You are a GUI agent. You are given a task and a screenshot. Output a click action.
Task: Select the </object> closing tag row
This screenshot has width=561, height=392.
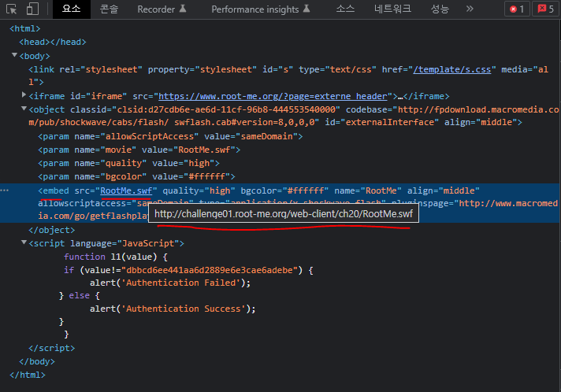[51, 230]
